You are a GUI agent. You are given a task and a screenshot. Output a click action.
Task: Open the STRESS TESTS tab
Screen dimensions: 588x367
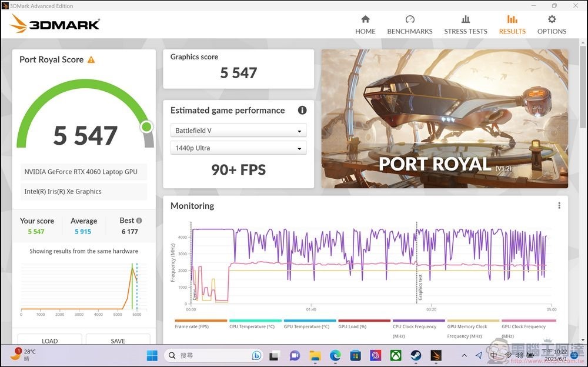click(x=465, y=25)
